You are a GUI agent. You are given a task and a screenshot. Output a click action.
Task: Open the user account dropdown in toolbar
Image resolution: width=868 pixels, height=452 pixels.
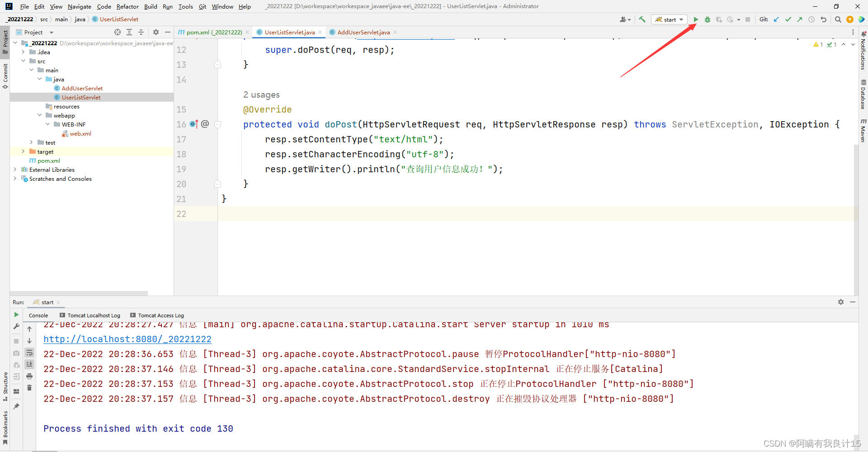pos(625,19)
